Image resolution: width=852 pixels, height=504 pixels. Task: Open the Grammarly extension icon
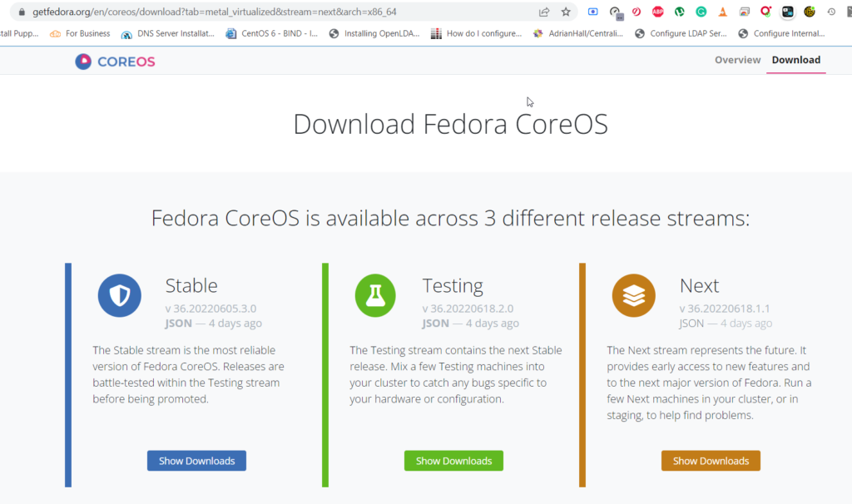[701, 12]
